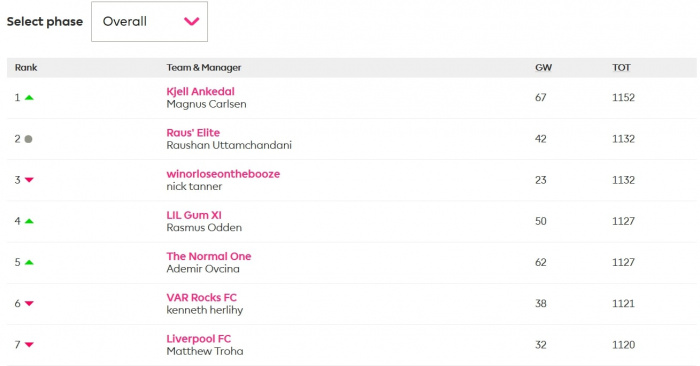Open VAR Rocks FC team link

coord(201,297)
